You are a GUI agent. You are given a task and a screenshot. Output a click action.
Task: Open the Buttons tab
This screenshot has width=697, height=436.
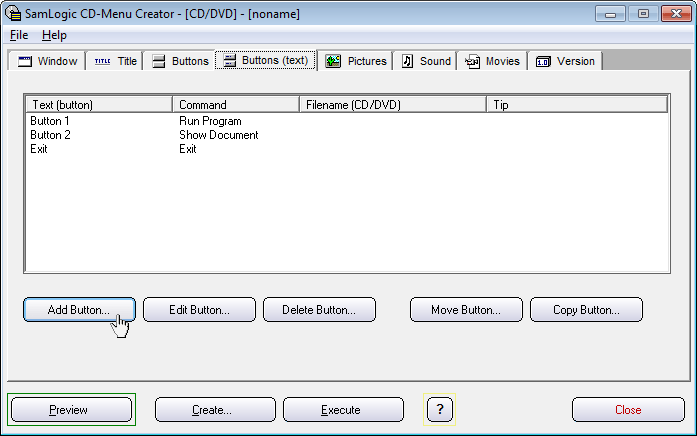click(x=180, y=61)
